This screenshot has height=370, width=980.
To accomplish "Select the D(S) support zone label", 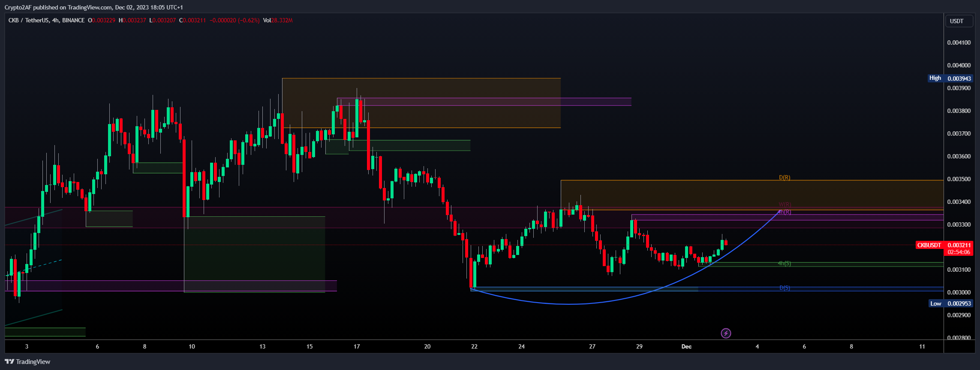I will pos(785,288).
